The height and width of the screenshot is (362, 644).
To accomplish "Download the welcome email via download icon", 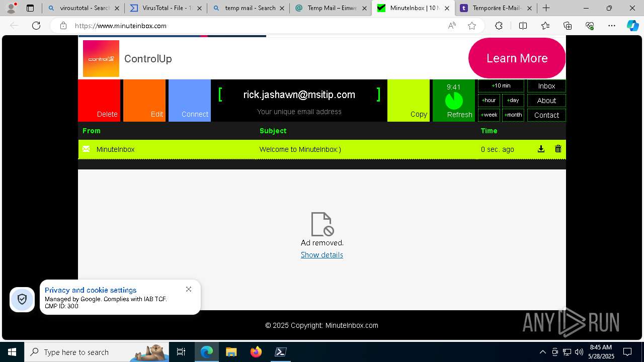I will tap(541, 149).
